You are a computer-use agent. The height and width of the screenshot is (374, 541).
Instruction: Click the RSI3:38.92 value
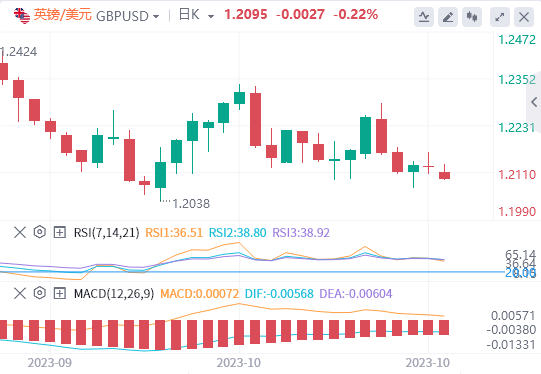coord(301,233)
